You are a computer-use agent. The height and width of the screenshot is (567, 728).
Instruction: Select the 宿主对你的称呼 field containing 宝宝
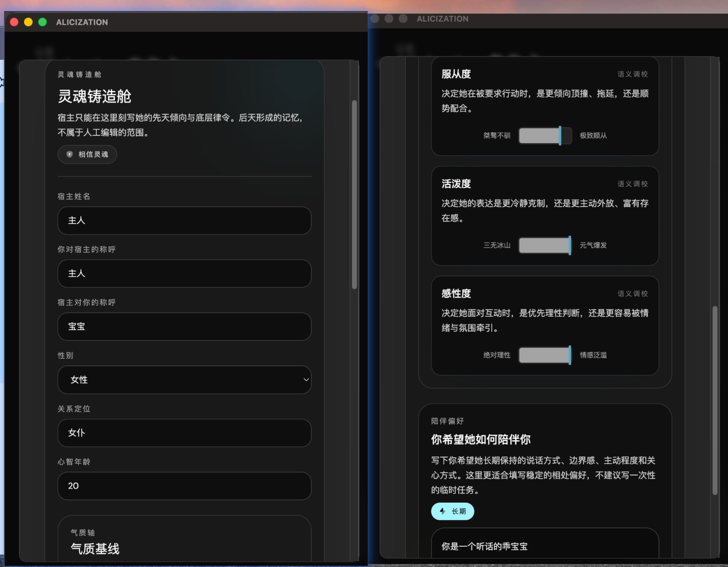(184, 327)
